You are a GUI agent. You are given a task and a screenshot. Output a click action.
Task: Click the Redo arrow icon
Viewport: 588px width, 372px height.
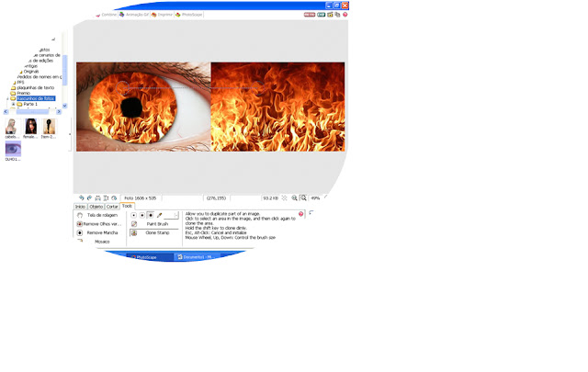tap(89, 198)
